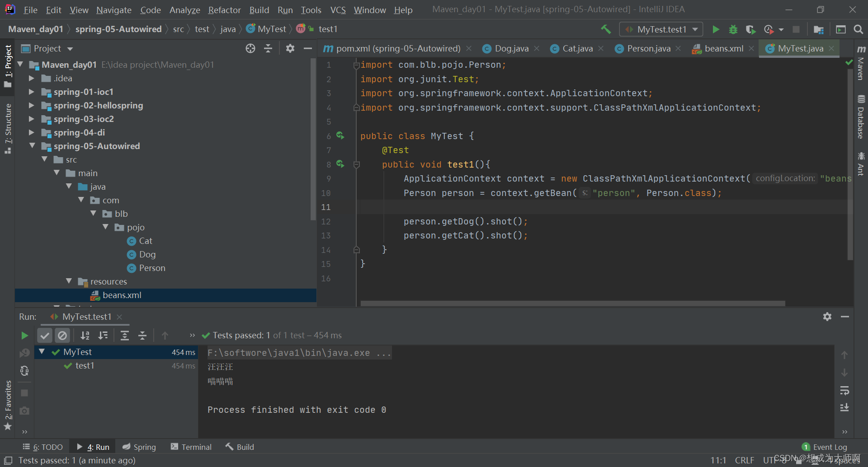Toggle the Structure side tool window
The width and height of the screenshot is (868, 467).
[x=8, y=129]
